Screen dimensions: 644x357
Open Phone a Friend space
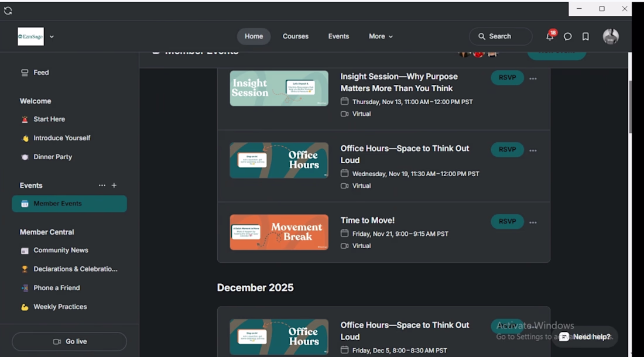click(x=69, y=288)
